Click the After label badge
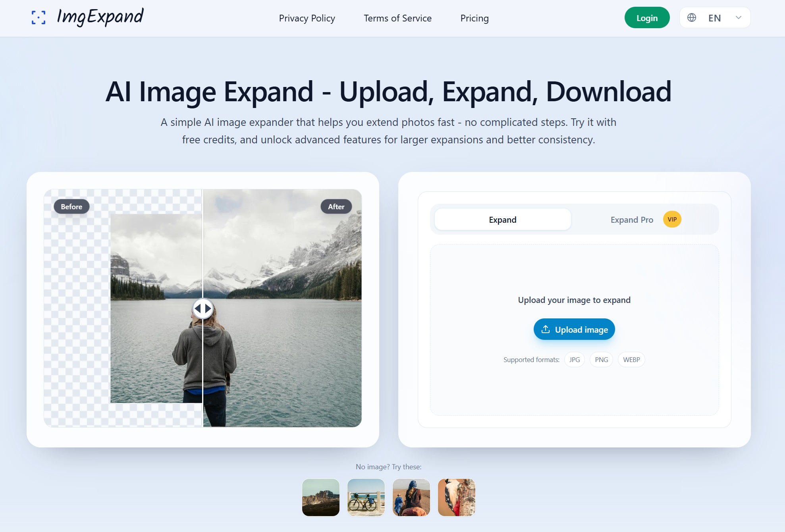Screen dimensions: 785x532 tap(336, 207)
